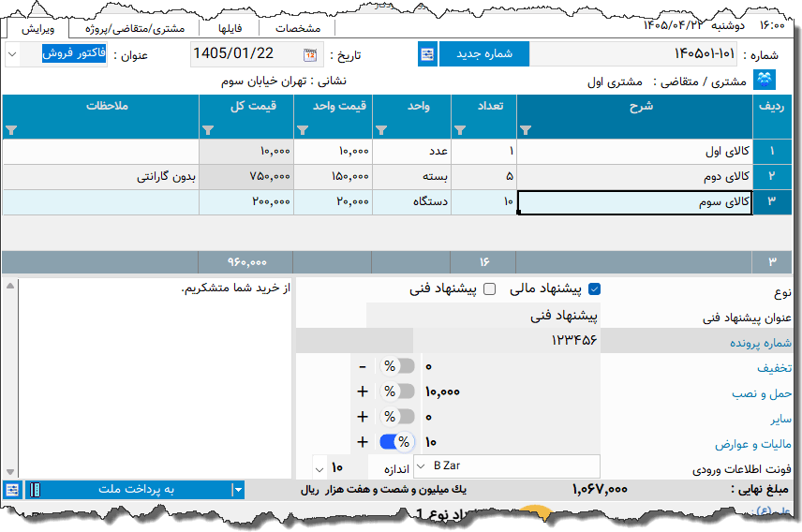Open the settings icon next to شماره جدید

click(x=427, y=54)
